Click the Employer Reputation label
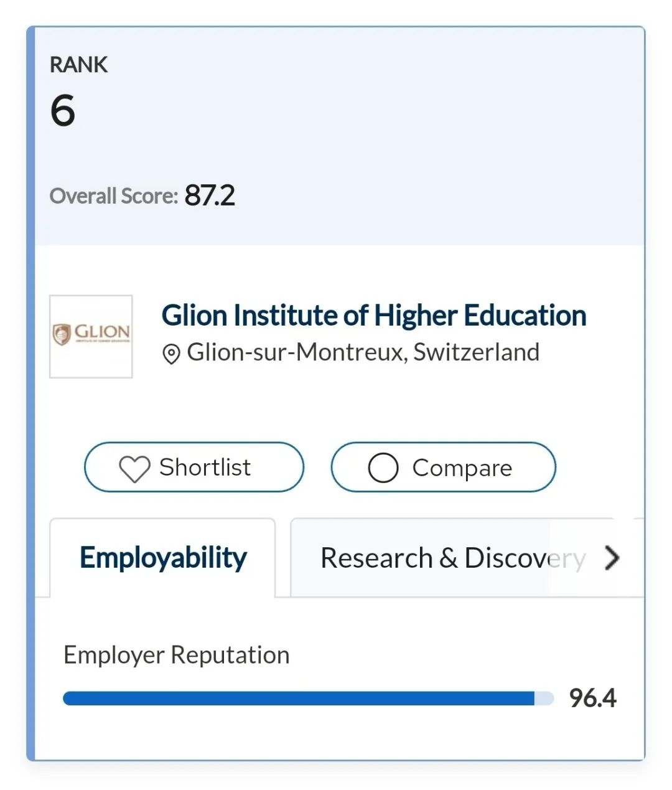672x790 pixels. (x=177, y=655)
